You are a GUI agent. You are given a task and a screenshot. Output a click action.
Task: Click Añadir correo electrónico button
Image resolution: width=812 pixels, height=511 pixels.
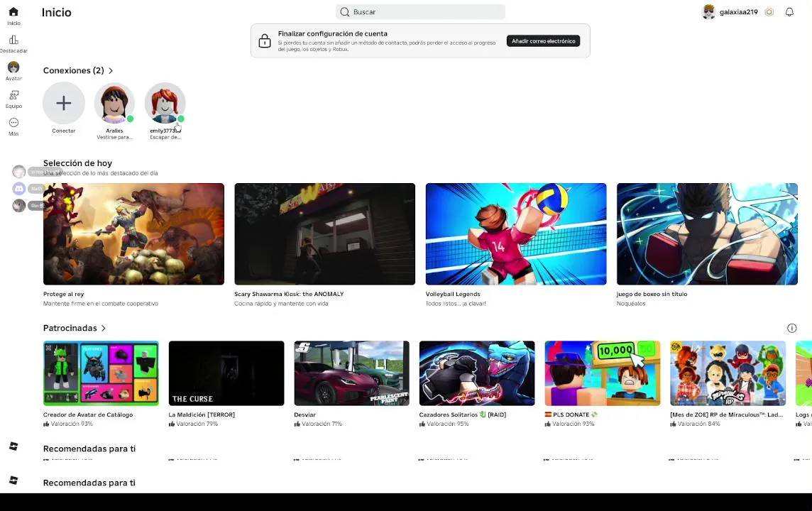543,41
